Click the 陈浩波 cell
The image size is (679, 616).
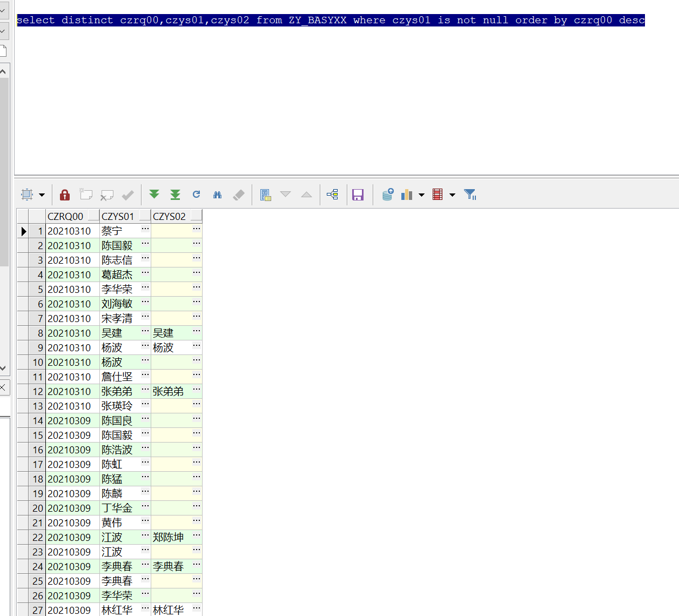(x=125, y=450)
